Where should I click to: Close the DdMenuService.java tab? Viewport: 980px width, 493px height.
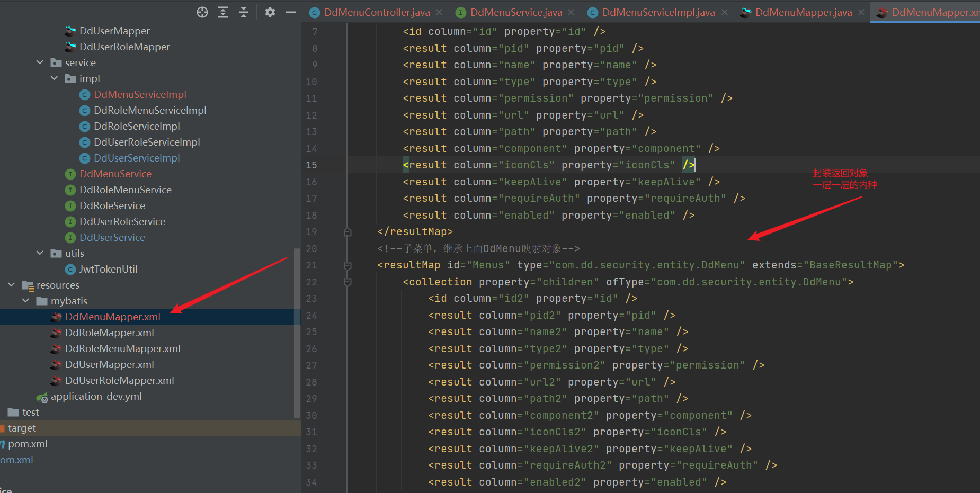tap(571, 12)
